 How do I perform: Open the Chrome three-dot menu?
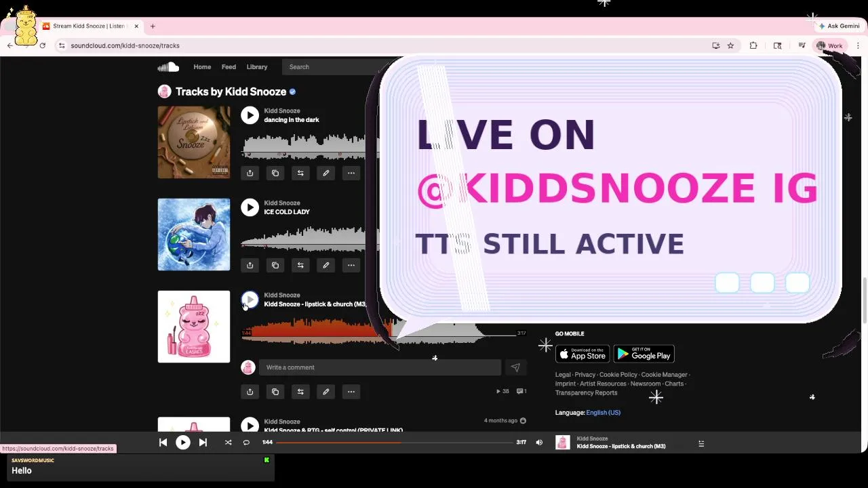[x=858, y=45]
